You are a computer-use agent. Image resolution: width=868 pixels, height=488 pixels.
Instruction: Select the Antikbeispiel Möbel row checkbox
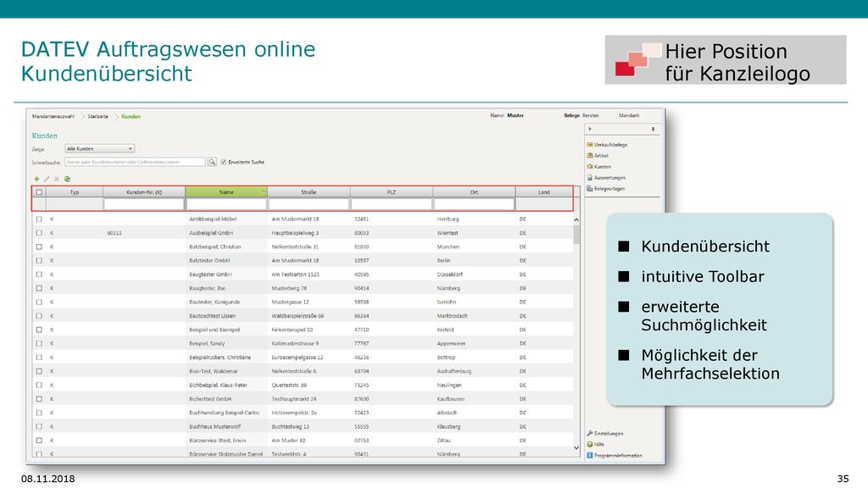[39, 219]
